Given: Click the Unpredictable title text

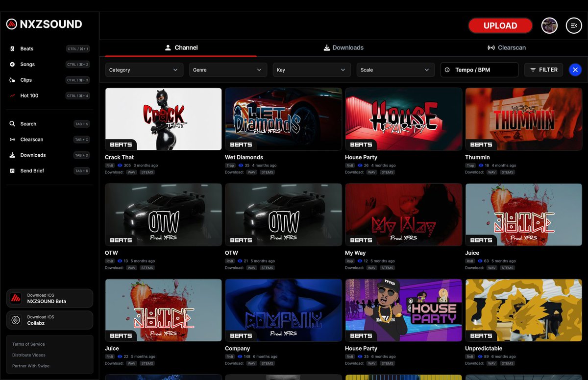Looking at the screenshot, I should point(484,348).
